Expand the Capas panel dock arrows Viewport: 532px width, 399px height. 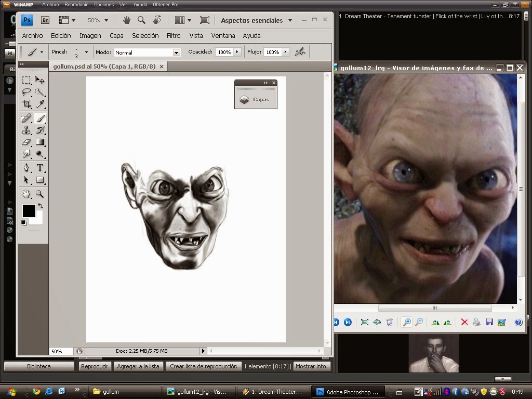[x=265, y=83]
